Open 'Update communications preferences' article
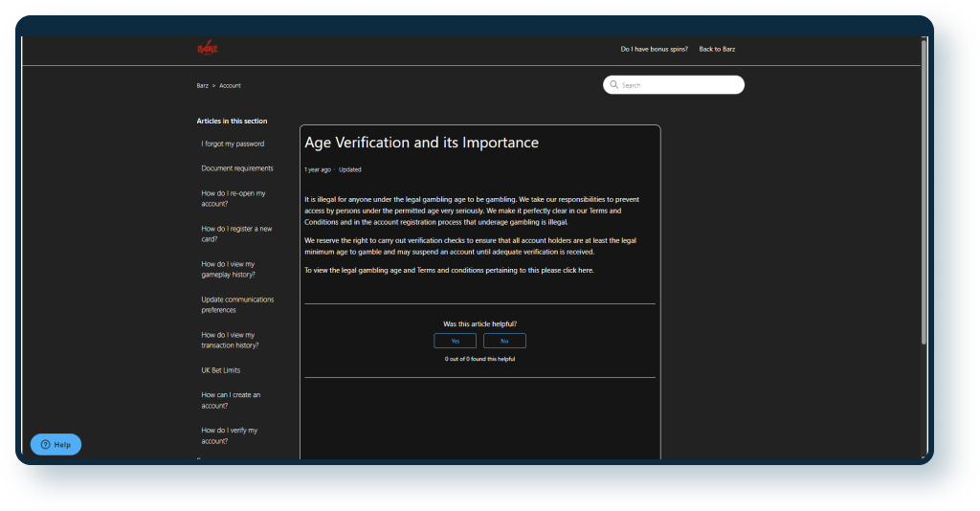 (237, 304)
